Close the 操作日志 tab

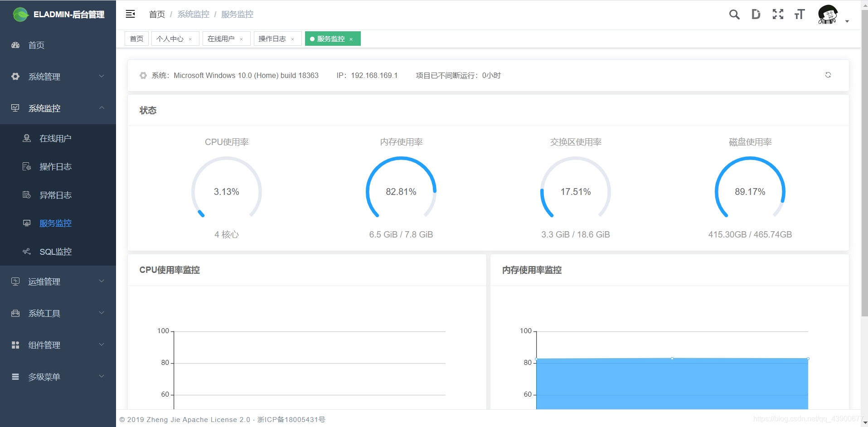(292, 39)
